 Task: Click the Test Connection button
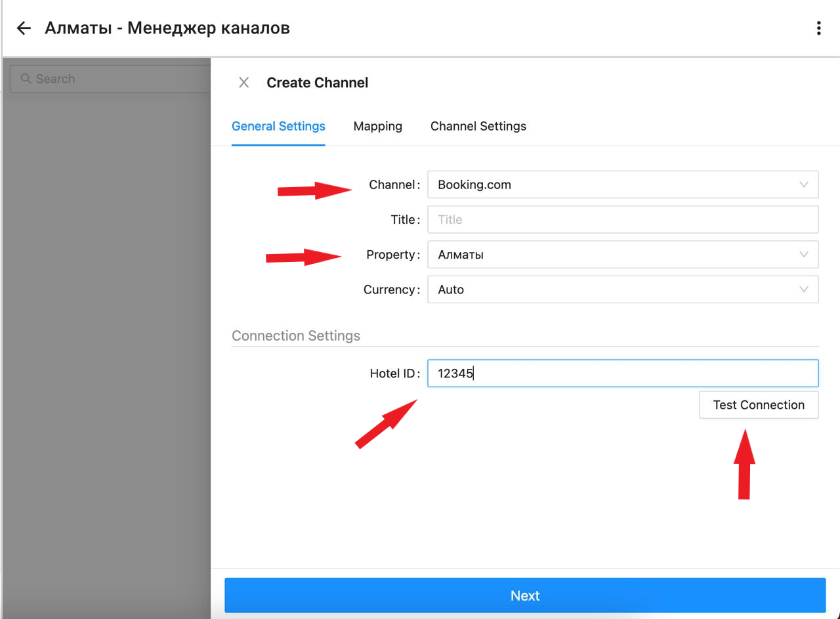(759, 405)
